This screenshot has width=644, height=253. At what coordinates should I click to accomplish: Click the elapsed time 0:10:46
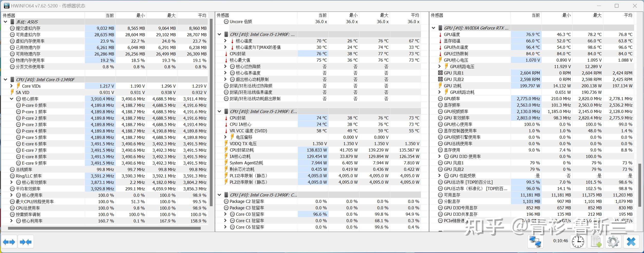(x=561, y=241)
